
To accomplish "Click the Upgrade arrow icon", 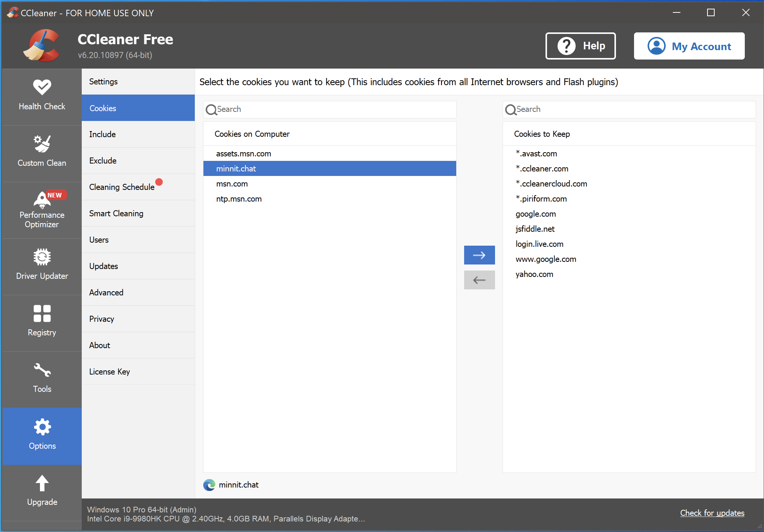I will click(42, 483).
